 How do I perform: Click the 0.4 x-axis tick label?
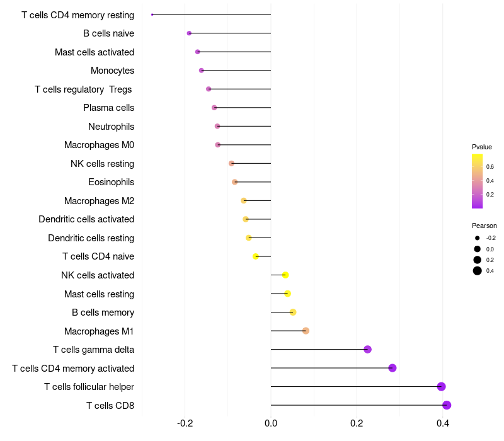(443, 423)
